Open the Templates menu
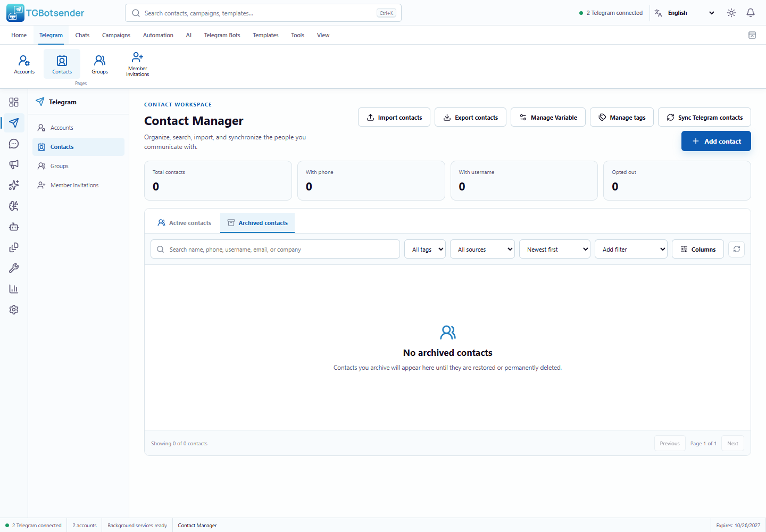 point(265,35)
